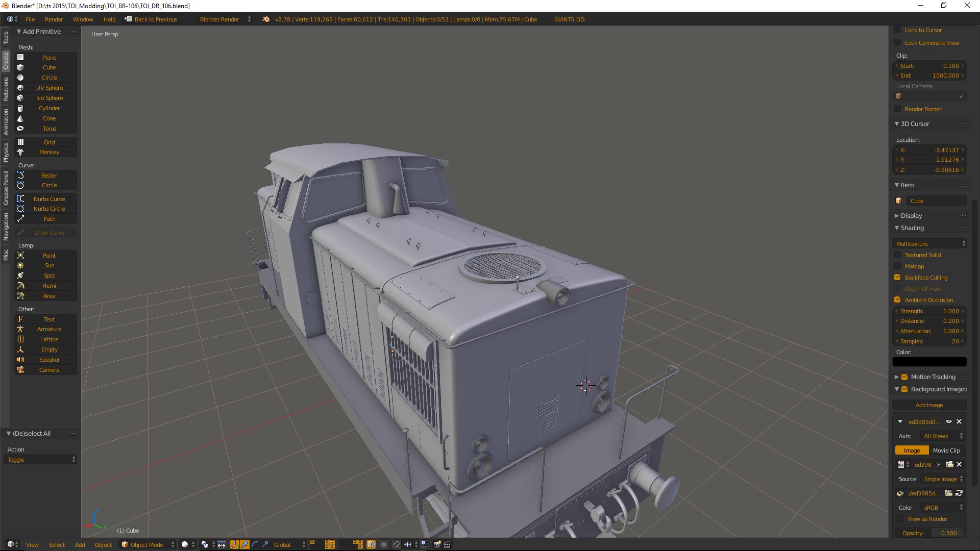Hide background image using eye icon
980x551 pixels.
click(949, 422)
